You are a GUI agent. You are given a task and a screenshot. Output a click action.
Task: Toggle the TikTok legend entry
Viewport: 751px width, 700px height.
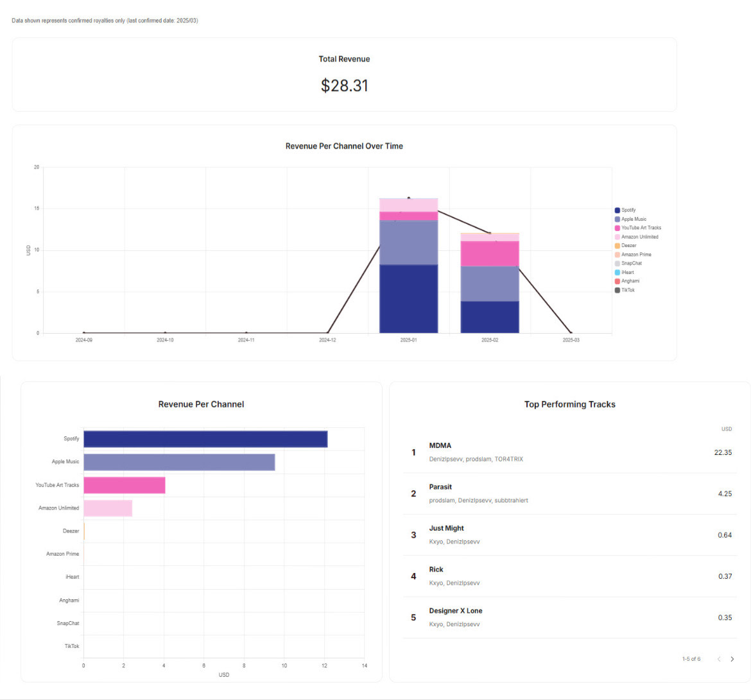(626, 290)
